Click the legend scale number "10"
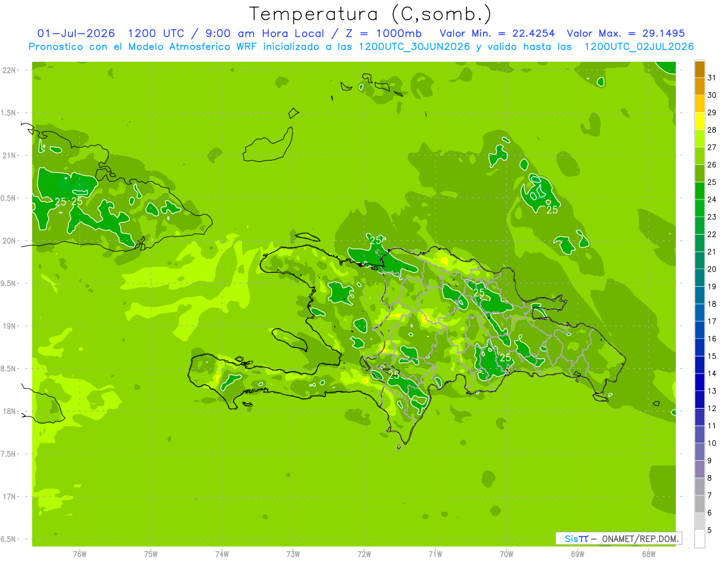The image size is (728, 562). tap(712, 443)
